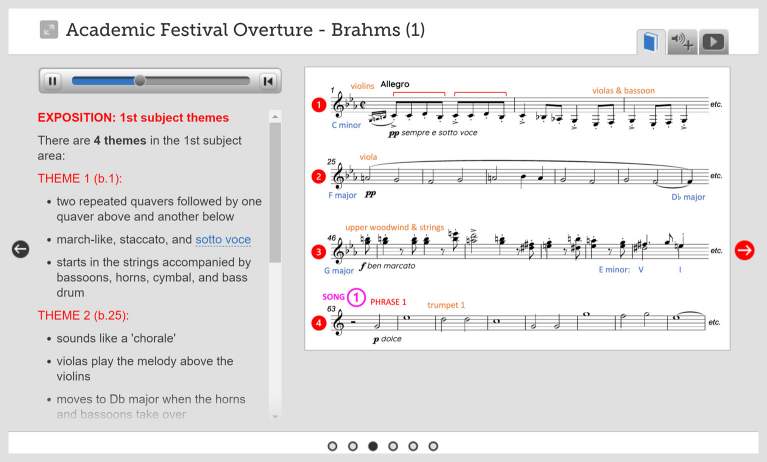The width and height of the screenshot is (767, 462).
Task: Click the 'PHRASE 1' label
Action: [388, 302]
